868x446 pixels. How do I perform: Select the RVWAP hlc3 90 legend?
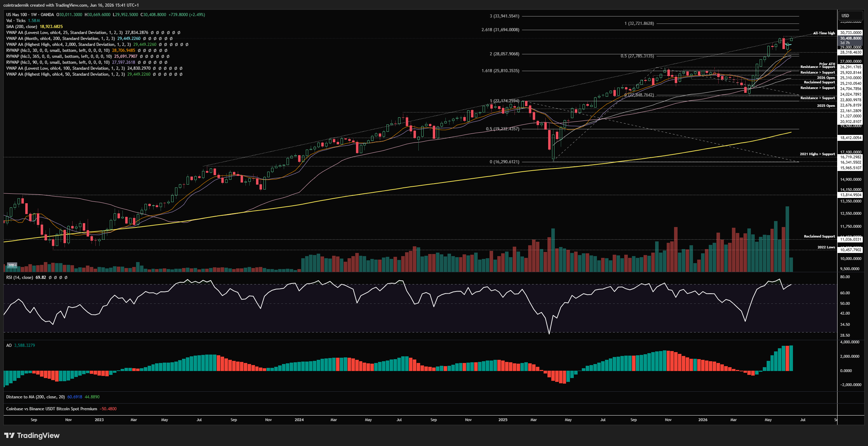[58, 62]
